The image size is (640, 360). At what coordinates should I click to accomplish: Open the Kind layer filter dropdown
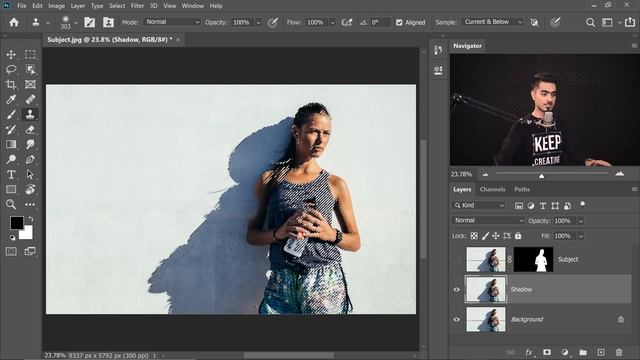click(480, 205)
